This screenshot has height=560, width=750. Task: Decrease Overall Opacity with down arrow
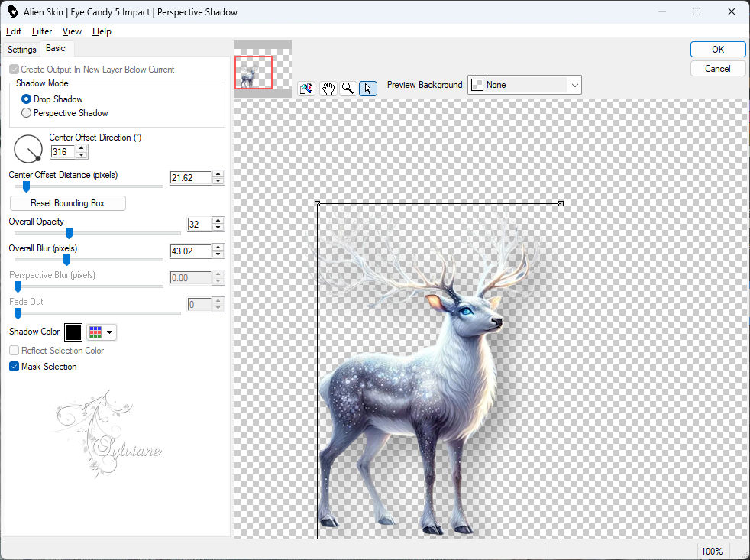[218, 228]
